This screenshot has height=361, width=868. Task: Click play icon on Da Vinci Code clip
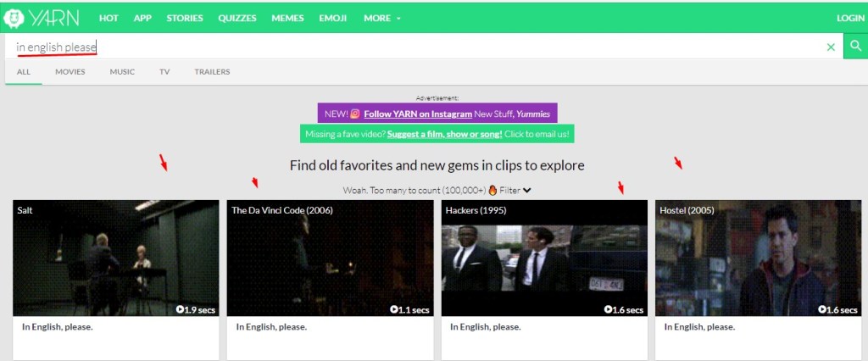tap(394, 310)
